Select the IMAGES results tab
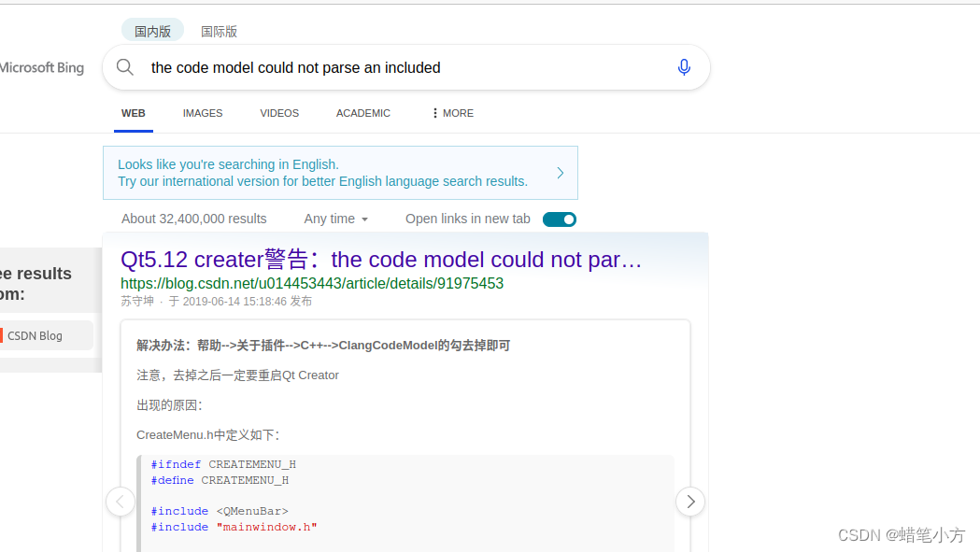The height and width of the screenshot is (552, 980). [x=203, y=113]
